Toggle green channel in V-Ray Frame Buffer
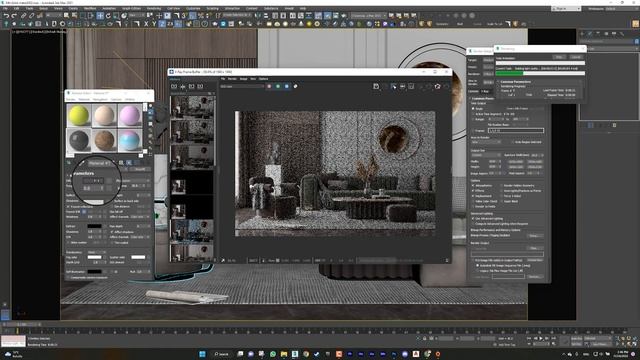 (x=278, y=87)
